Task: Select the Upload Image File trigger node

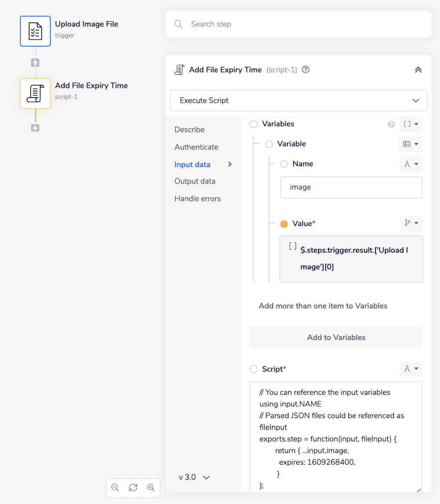Action: coord(35,31)
